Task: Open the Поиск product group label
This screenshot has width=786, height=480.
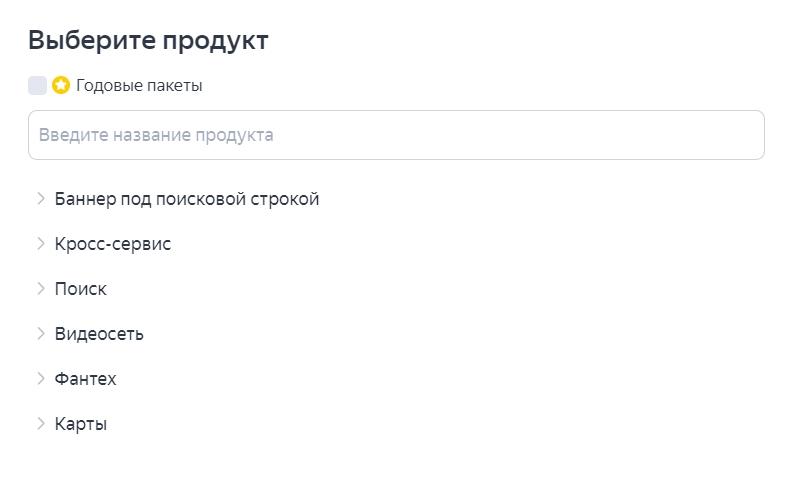Action: pyautogui.click(x=81, y=289)
